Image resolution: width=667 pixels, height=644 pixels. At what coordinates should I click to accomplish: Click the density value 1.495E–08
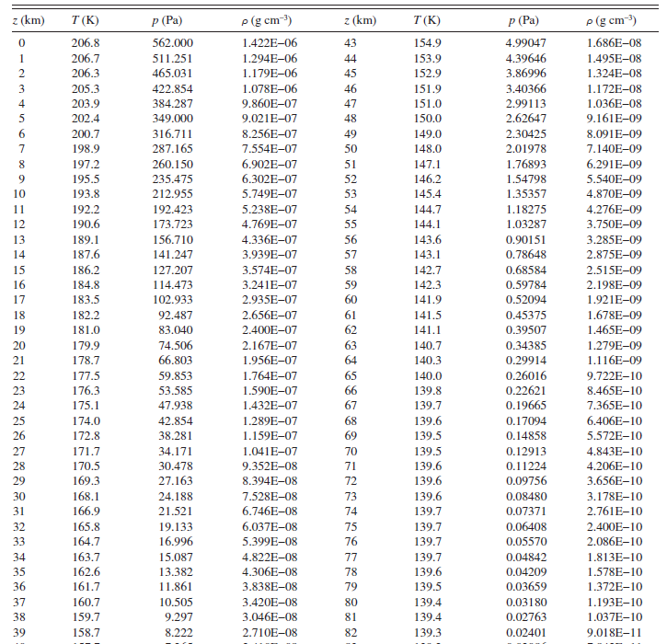point(615,58)
